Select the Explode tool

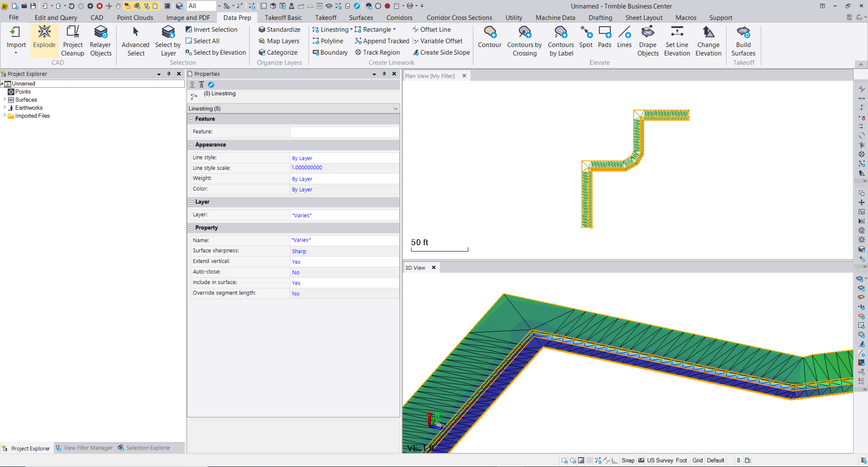pos(44,40)
